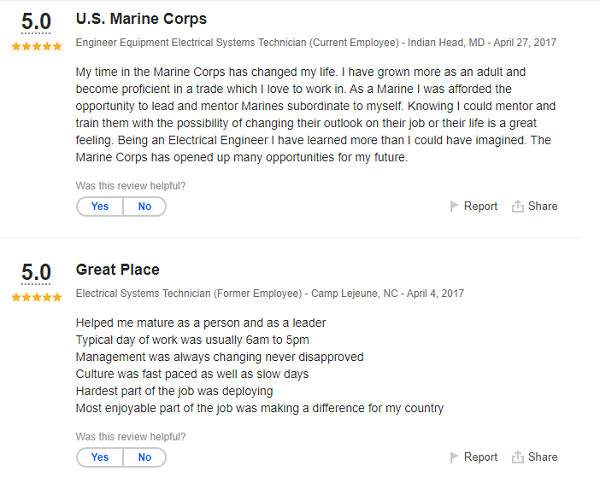Share the Great Place review

point(543,457)
